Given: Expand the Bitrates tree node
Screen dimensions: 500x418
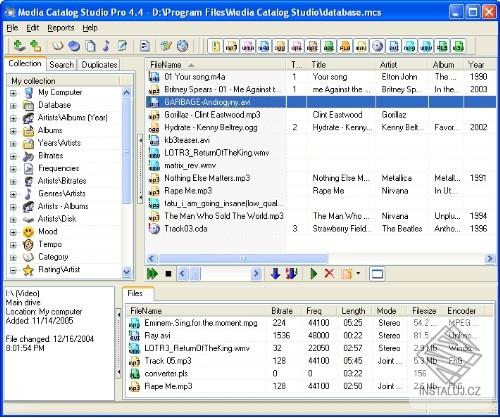Looking at the screenshot, I should click(13, 156).
